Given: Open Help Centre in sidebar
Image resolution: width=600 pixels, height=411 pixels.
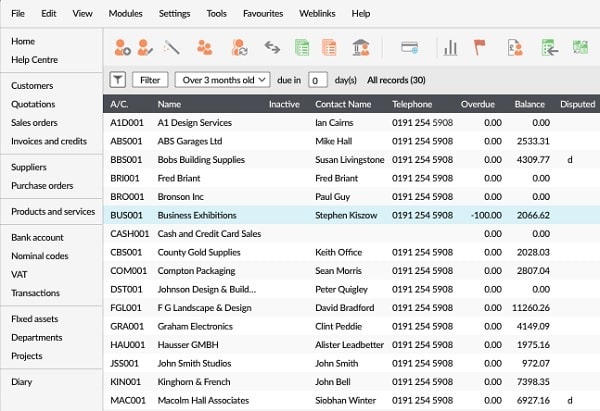Looking at the screenshot, I should coord(34,60).
